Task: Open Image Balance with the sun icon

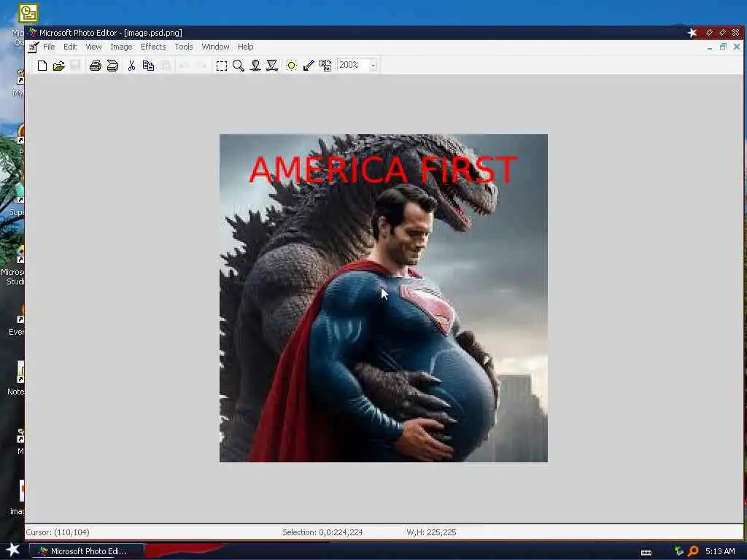Action: pyautogui.click(x=291, y=66)
